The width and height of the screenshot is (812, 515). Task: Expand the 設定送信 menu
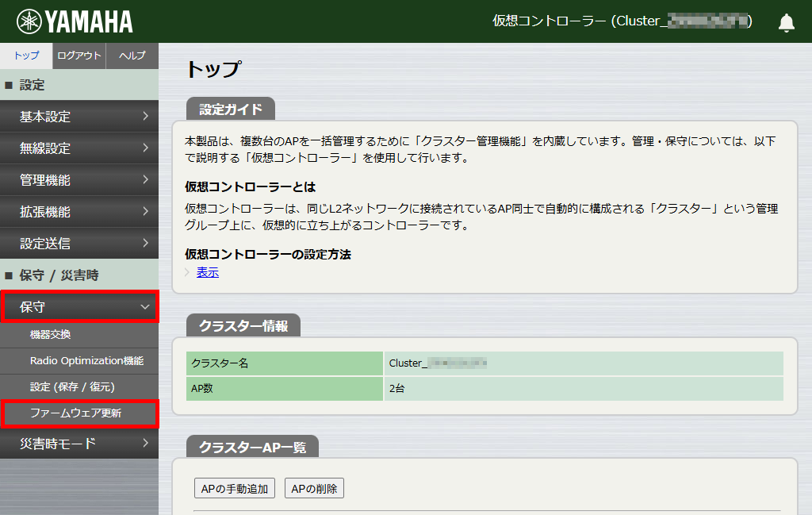pyautogui.click(x=79, y=243)
